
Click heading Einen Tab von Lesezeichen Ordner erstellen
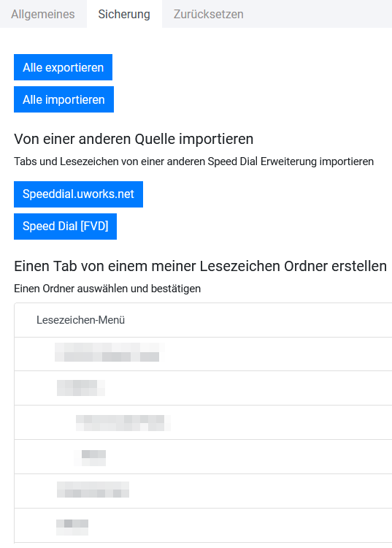pos(200,266)
